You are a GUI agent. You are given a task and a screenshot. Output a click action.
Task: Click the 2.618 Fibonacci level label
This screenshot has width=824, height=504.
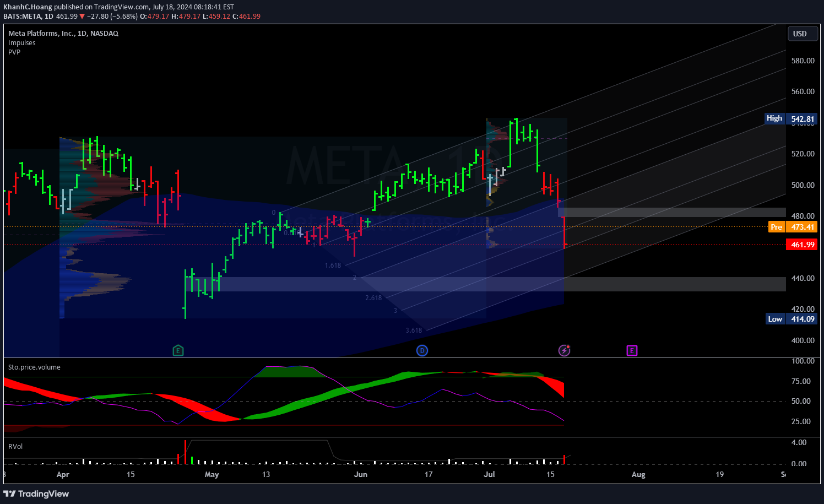point(373,298)
